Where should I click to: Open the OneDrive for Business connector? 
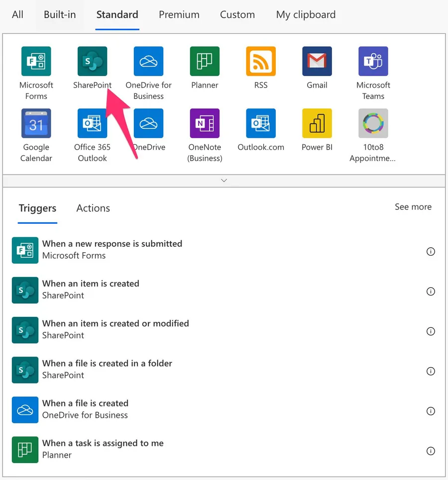pyautogui.click(x=148, y=62)
